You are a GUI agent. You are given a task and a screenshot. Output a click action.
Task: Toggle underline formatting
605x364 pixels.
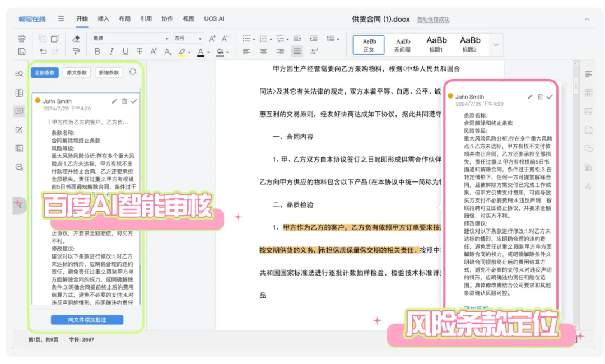point(125,52)
